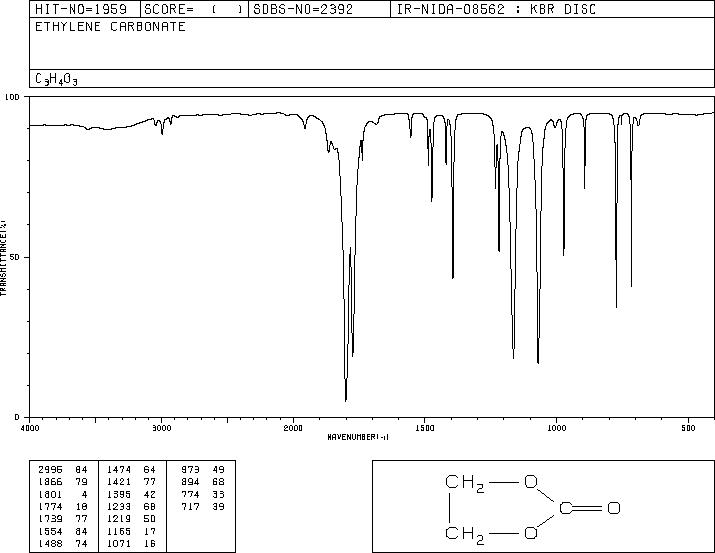Click the carbonyl oxygen at the structure's right

click(614, 507)
